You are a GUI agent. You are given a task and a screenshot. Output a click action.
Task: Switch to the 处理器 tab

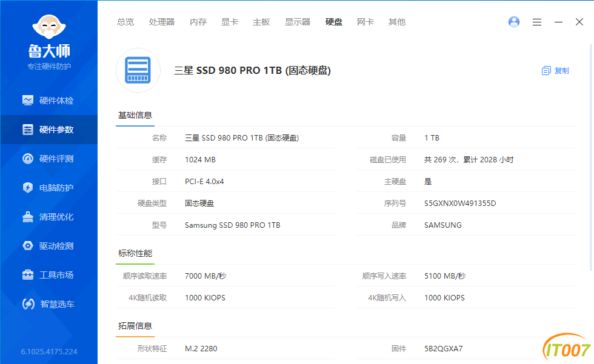pos(162,22)
